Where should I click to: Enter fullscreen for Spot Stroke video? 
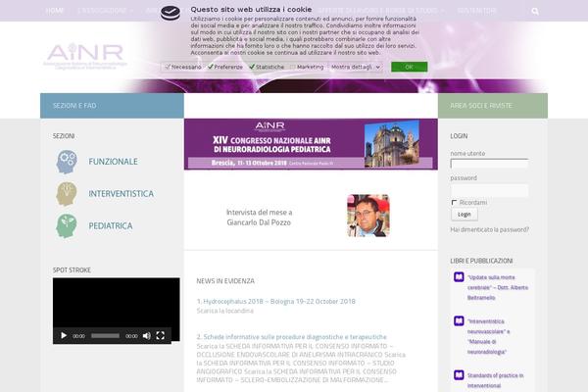pyautogui.click(x=161, y=335)
